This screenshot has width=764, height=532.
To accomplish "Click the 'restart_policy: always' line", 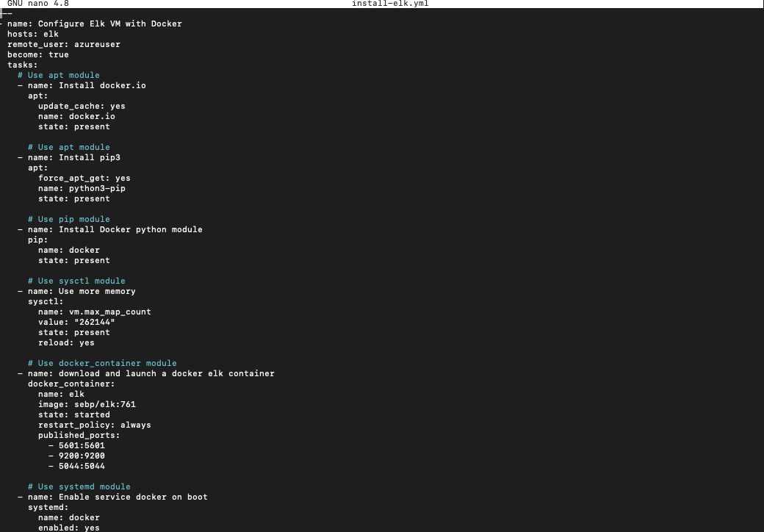I will pyautogui.click(x=95, y=425).
